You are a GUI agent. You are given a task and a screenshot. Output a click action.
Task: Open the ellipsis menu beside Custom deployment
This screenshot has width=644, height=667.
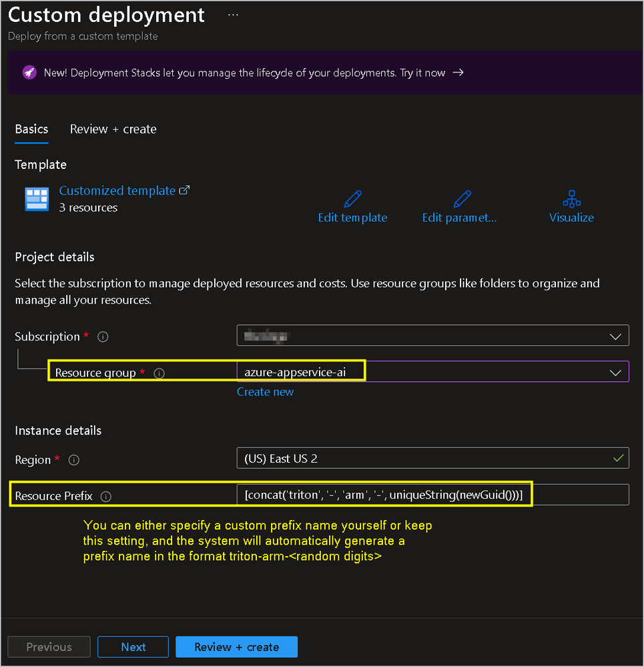(x=233, y=15)
